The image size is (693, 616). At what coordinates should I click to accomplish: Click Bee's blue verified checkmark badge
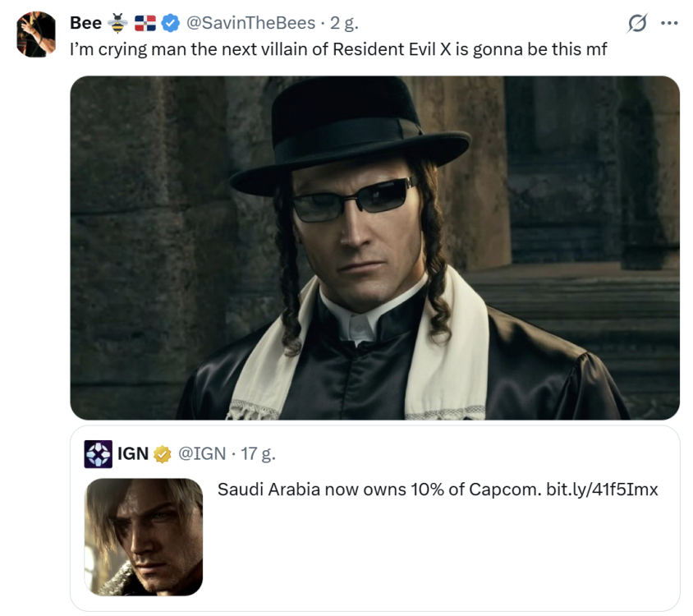coord(170,23)
